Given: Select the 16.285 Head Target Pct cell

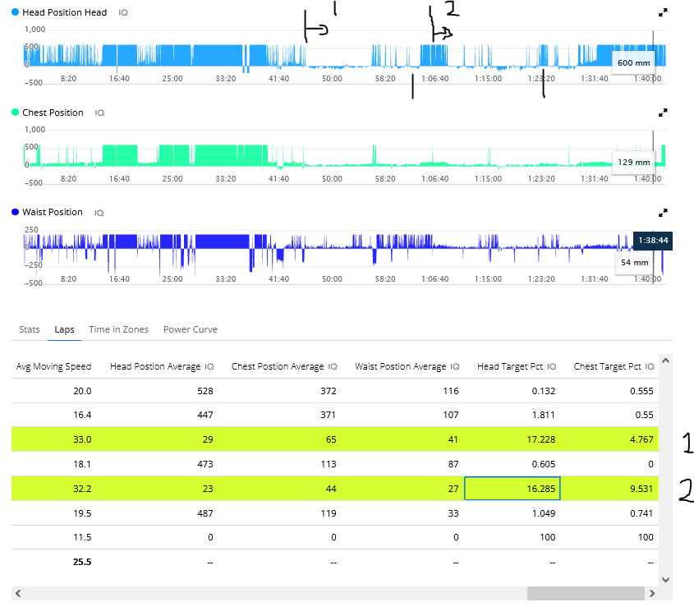Looking at the screenshot, I should coord(512,488).
